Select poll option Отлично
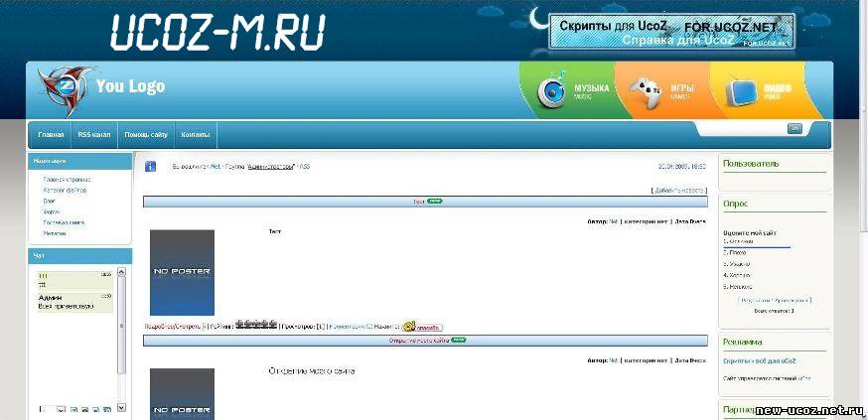 739,240
